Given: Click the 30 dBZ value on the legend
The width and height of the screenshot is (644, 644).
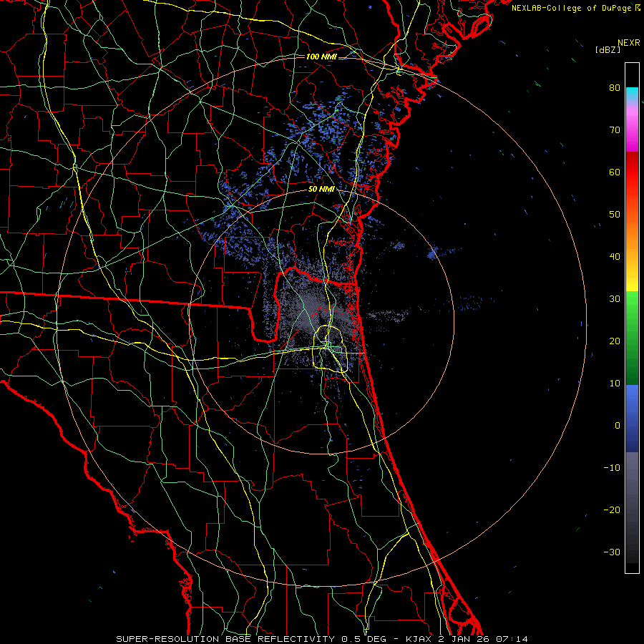Looking at the screenshot, I should pos(615,299).
